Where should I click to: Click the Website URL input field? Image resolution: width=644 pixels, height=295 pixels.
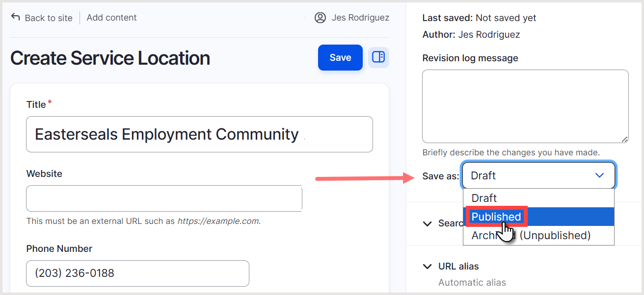click(x=164, y=198)
